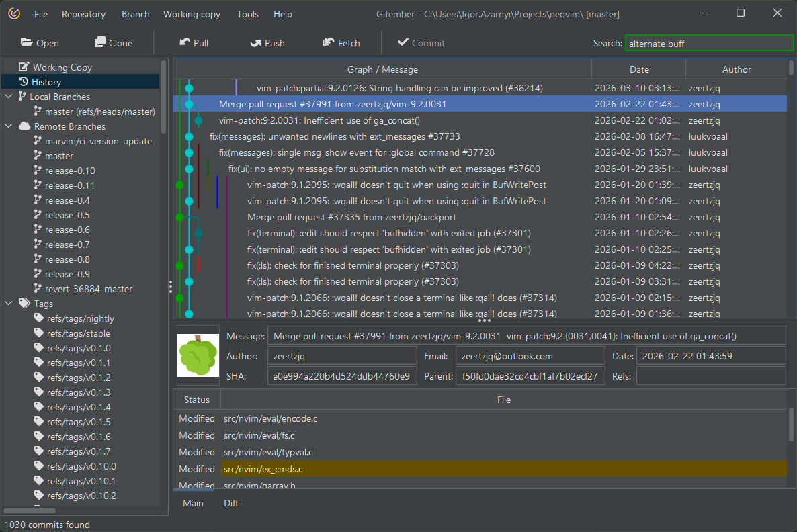Switch to the Diff tab
The height and width of the screenshot is (532, 797).
[230, 503]
